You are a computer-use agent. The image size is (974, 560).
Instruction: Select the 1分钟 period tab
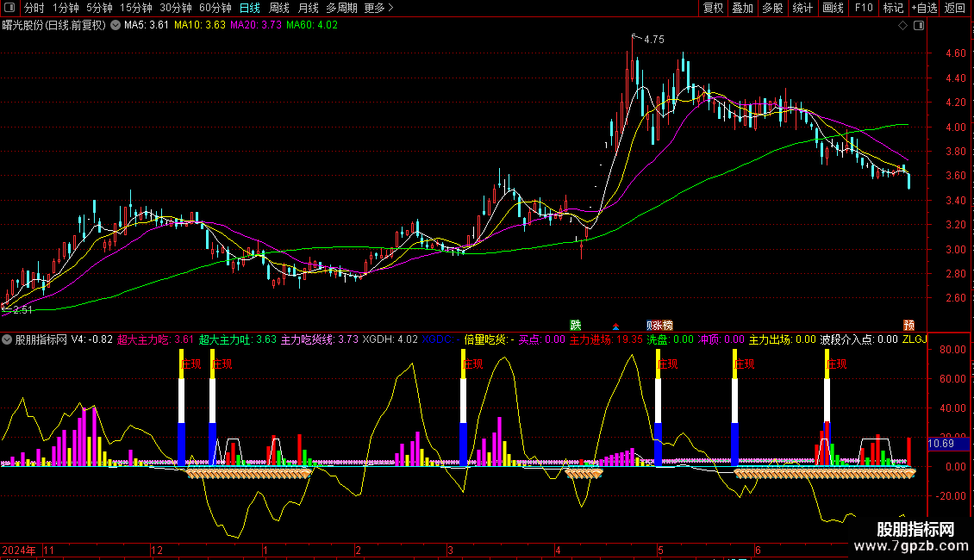pos(66,8)
